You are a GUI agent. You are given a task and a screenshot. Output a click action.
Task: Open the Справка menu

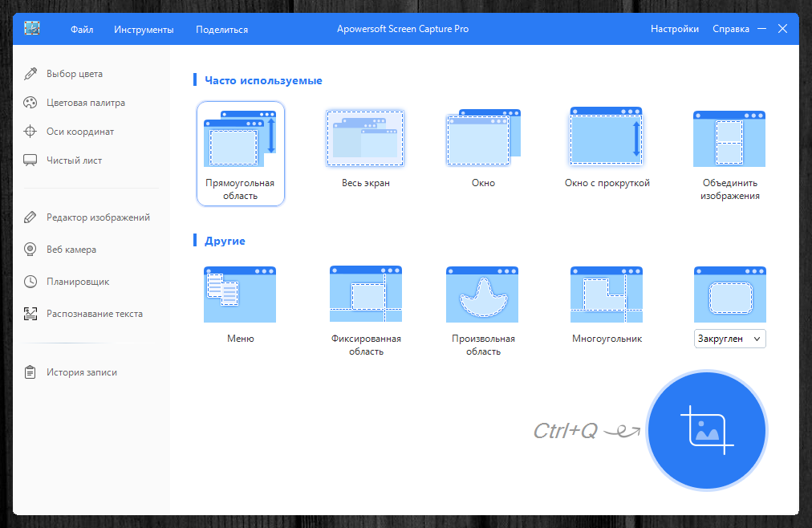[x=731, y=29]
